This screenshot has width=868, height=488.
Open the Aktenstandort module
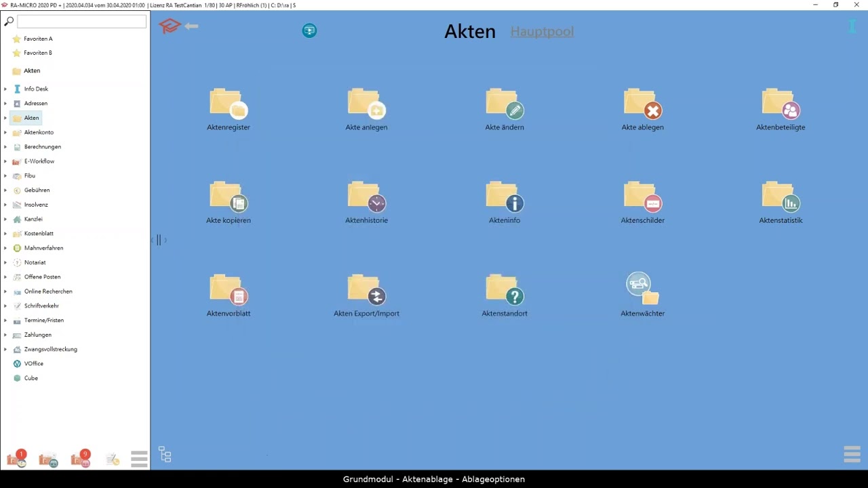click(505, 295)
